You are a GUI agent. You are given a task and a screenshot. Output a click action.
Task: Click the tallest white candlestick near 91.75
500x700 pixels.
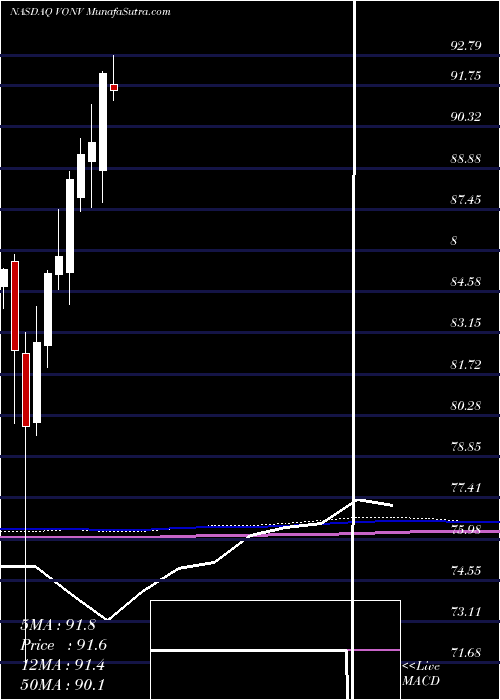[x=103, y=121]
